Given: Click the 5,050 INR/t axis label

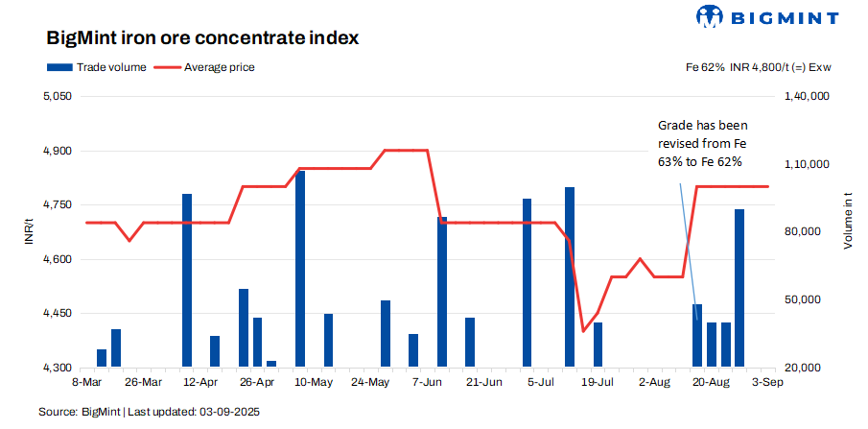Looking at the screenshot, I should coord(59,97).
